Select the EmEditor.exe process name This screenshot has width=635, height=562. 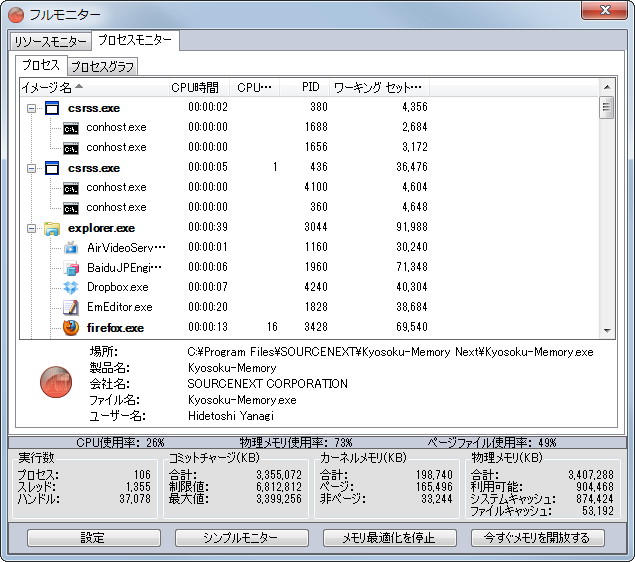119,307
